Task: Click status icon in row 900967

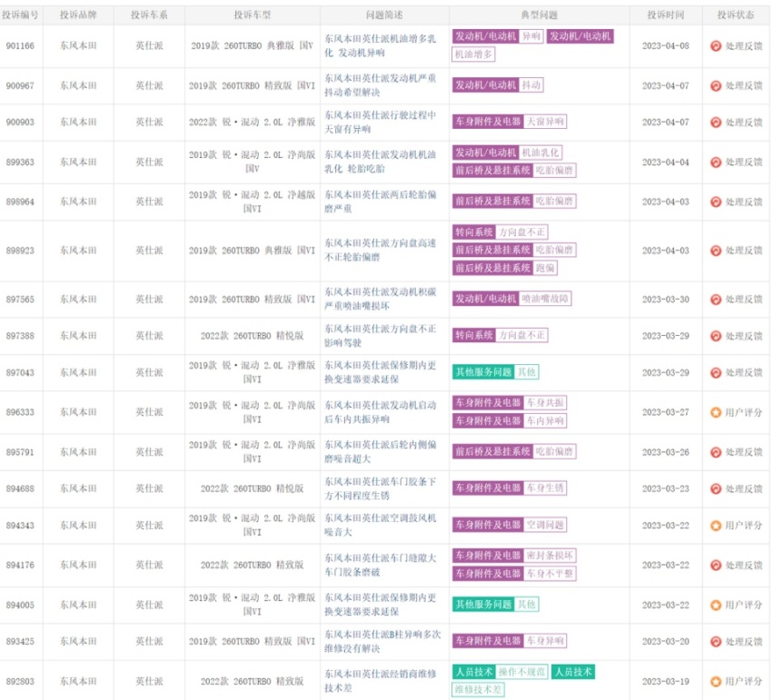Action: 715,85
